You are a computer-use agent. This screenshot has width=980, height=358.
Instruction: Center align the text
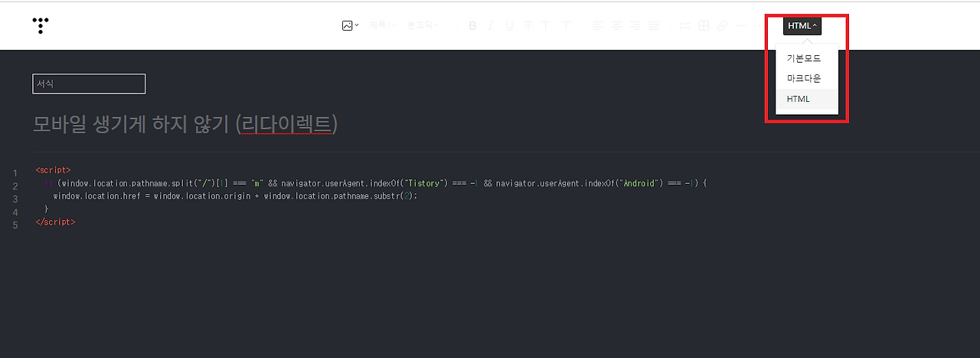click(617, 26)
